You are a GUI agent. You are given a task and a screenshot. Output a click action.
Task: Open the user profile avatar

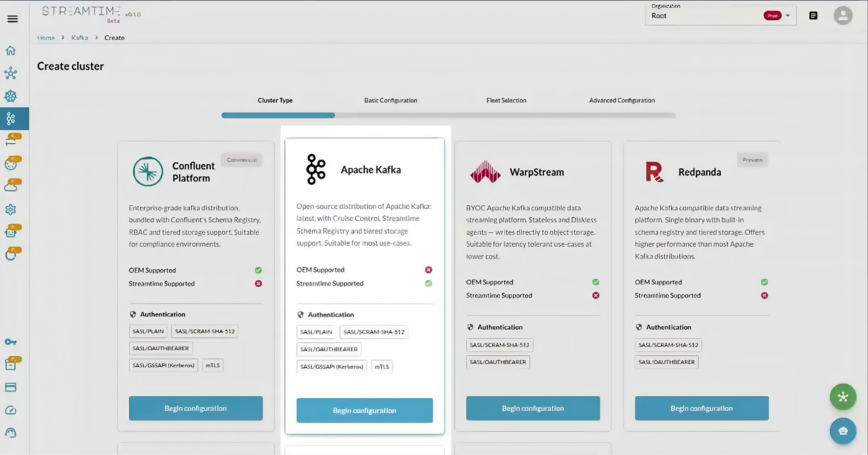click(x=843, y=16)
